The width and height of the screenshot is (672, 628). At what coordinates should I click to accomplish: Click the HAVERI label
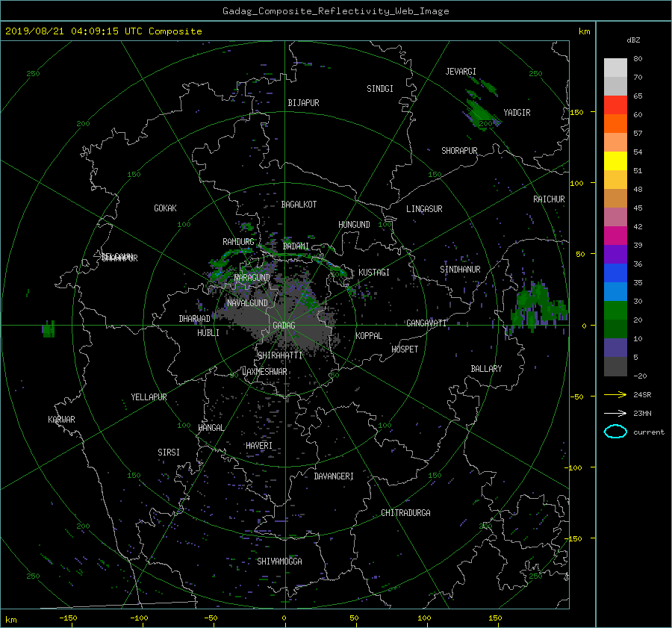259,446
